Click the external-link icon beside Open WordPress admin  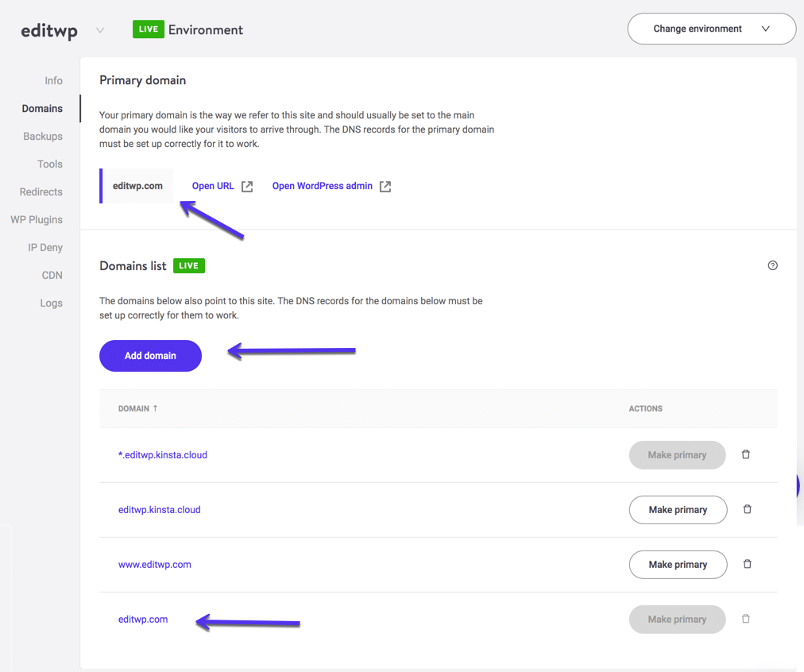385,186
